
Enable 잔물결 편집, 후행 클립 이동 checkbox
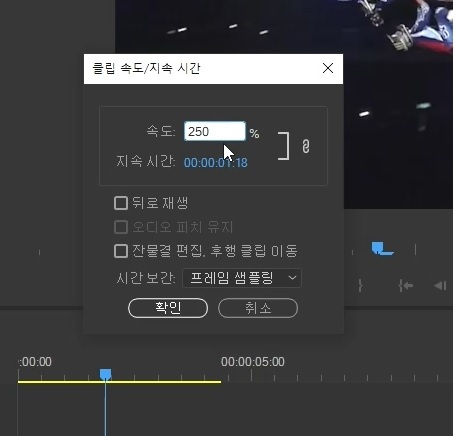coord(121,251)
